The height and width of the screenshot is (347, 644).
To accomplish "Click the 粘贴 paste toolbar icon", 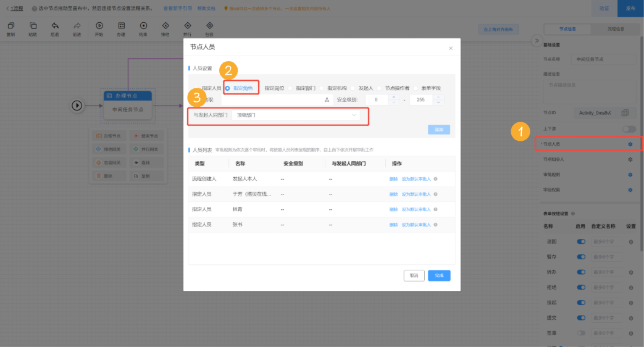I will (x=33, y=29).
